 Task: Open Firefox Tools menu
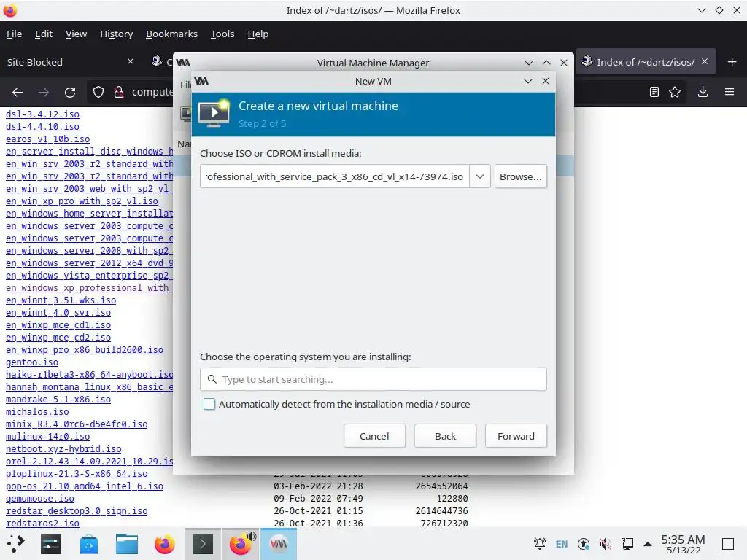pos(222,34)
